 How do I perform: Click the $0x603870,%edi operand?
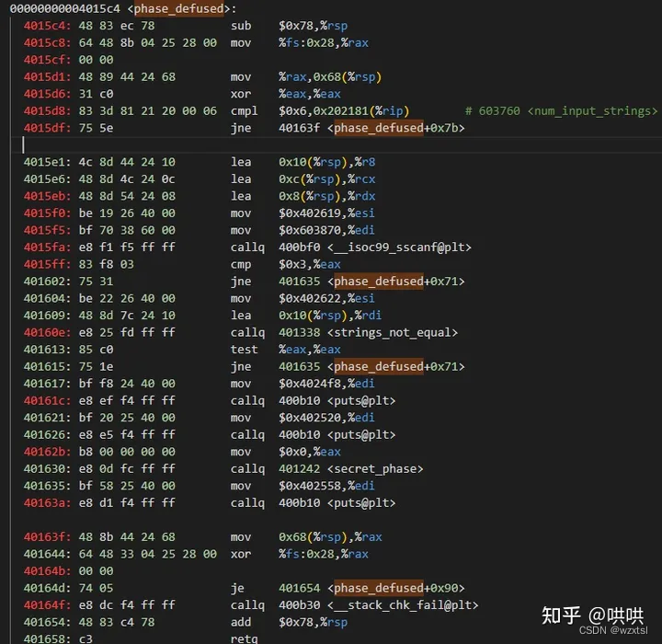click(326, 230)
